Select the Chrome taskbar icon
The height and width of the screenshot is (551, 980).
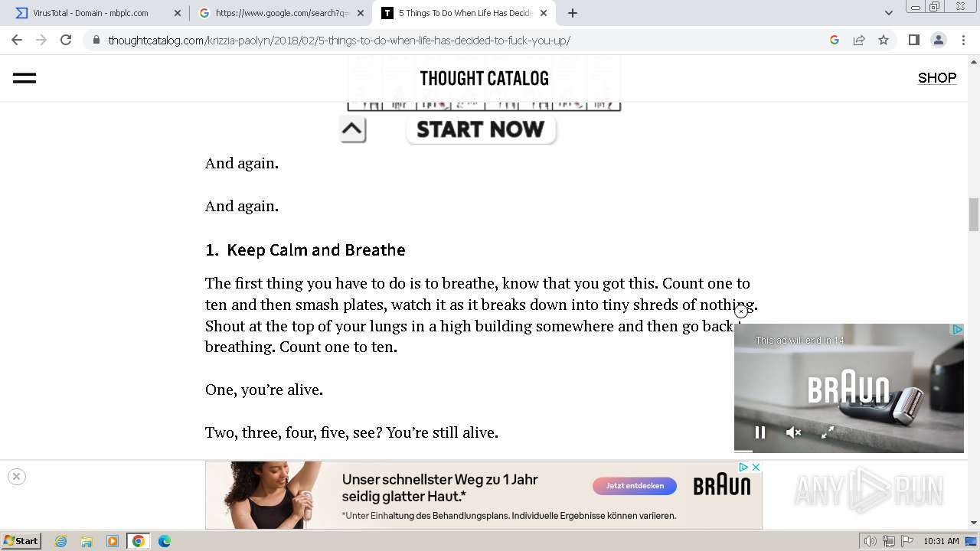tap(139, 541)
